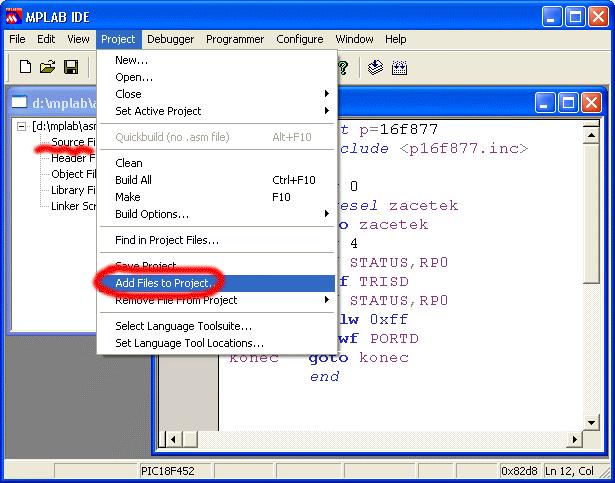
Task: Click 0x82d8 value in status bar
Action: (519, 471)
